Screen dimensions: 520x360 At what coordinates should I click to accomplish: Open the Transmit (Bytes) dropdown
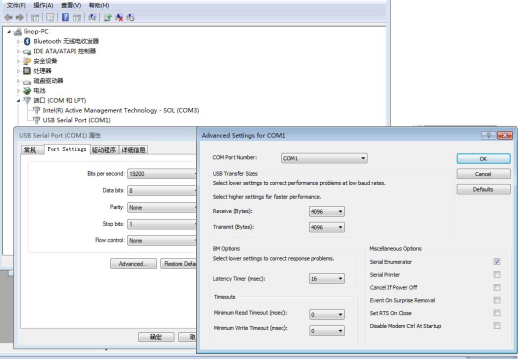[x=327, y=227]
